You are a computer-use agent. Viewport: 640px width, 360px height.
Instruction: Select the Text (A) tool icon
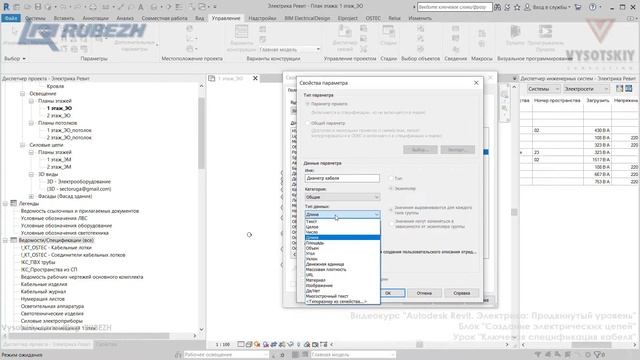coord(140,7)
